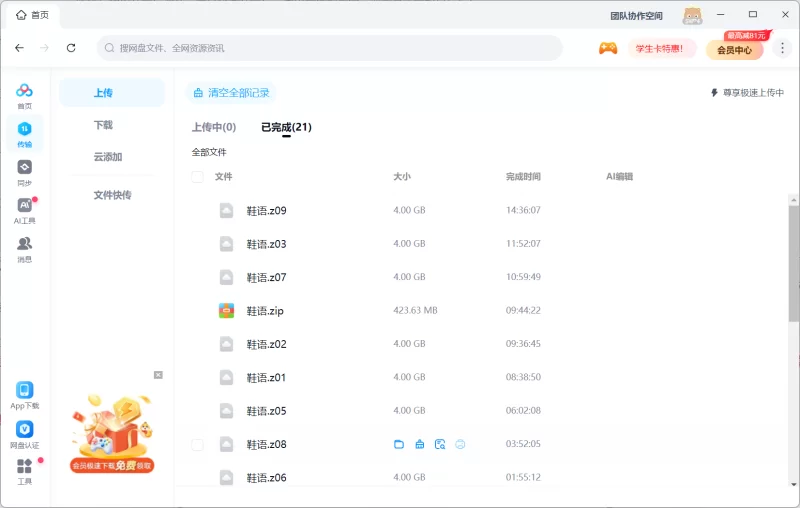The height and width of the screenshot is (508, 800).
Task: Click the vertical scrollbar thumb of the file list
Action: (793, 264)
